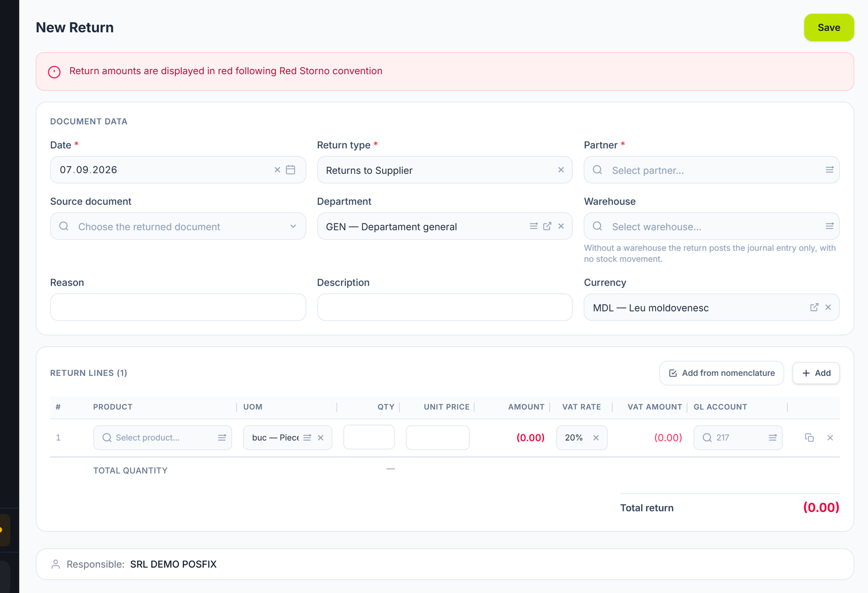This screenshot has width=868, height=593.
Task: Click the Select product field
Action: (x=163, y=438)
